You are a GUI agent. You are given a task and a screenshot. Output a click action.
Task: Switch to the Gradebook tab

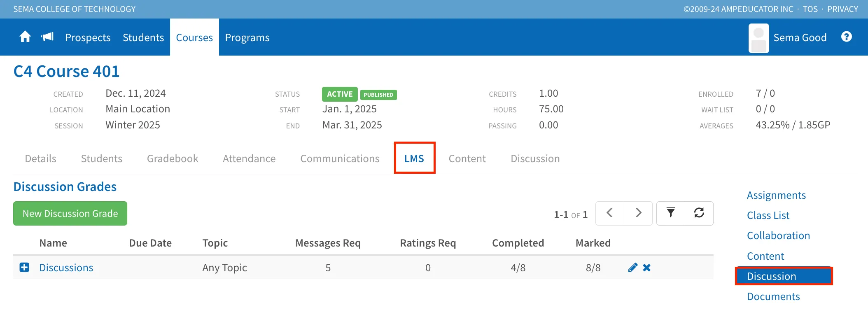click(173, 158)
